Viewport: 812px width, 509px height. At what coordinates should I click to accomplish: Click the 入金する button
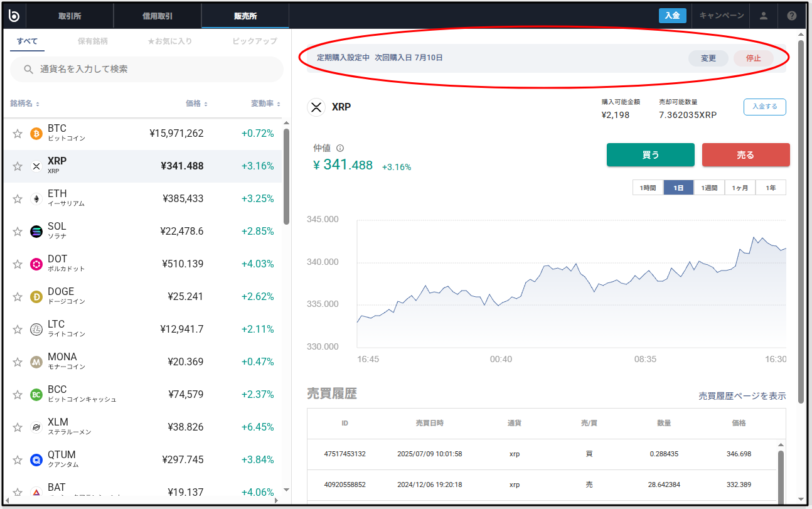click(765, 107)
